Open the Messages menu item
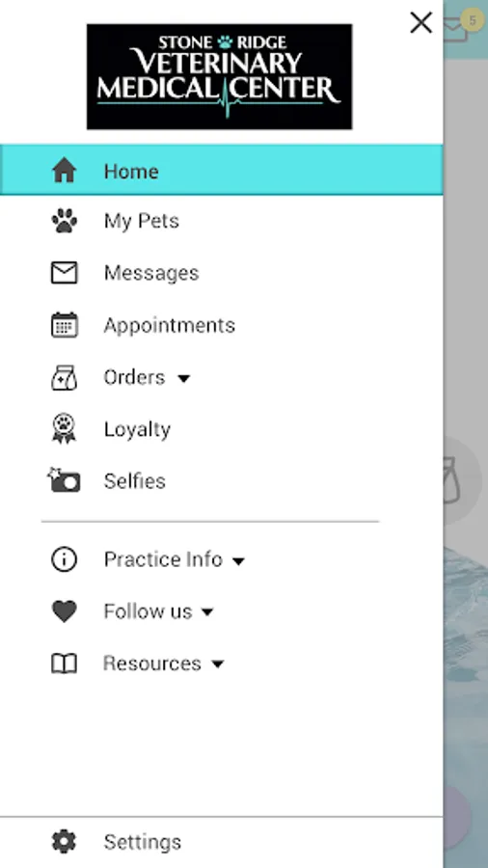488x868 pixels. 221,273
